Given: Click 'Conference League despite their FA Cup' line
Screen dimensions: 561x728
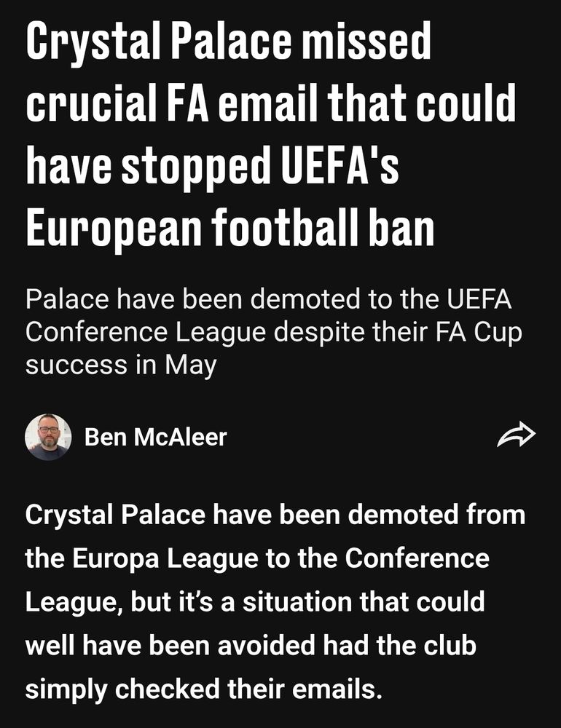Looking at the screenshot, I should click(273, 332).
